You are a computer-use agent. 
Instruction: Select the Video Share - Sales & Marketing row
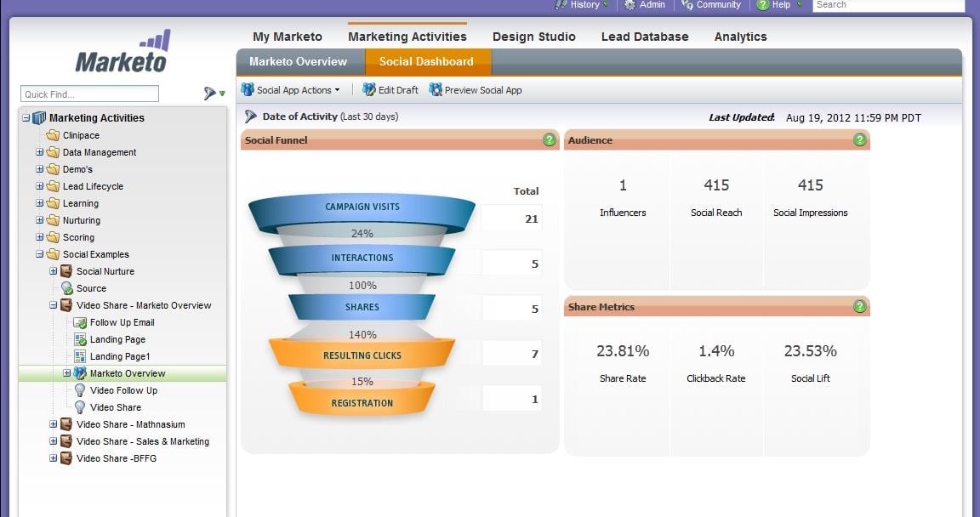[123, 441]
